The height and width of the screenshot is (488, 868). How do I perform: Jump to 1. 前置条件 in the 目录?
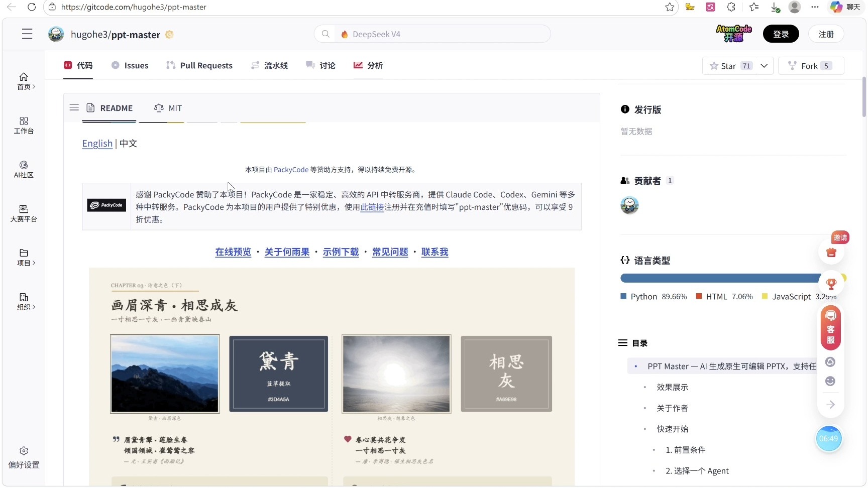coord(685,450)
